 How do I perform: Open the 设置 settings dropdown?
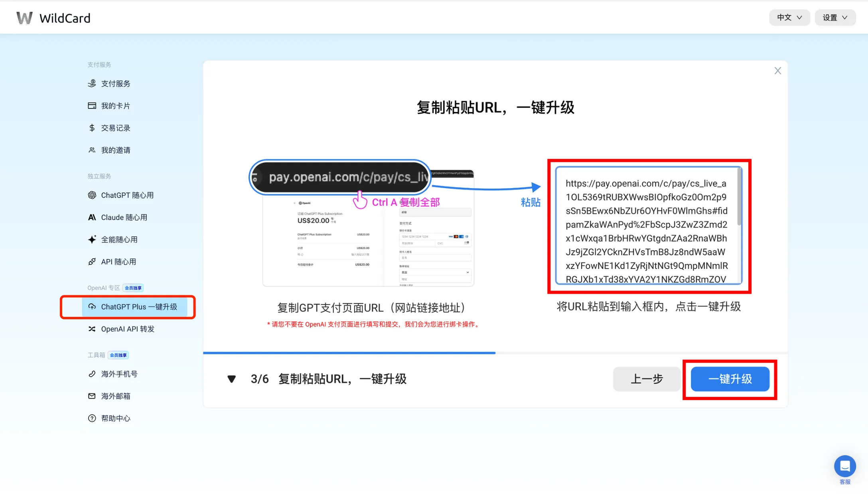(x=835, y=18)
